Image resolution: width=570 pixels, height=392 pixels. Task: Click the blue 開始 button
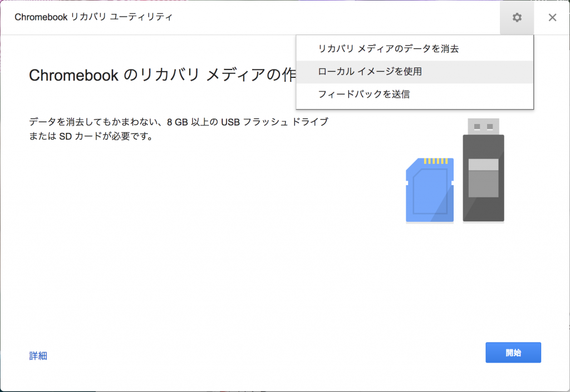pyautogui.click(x=513, y=353)
